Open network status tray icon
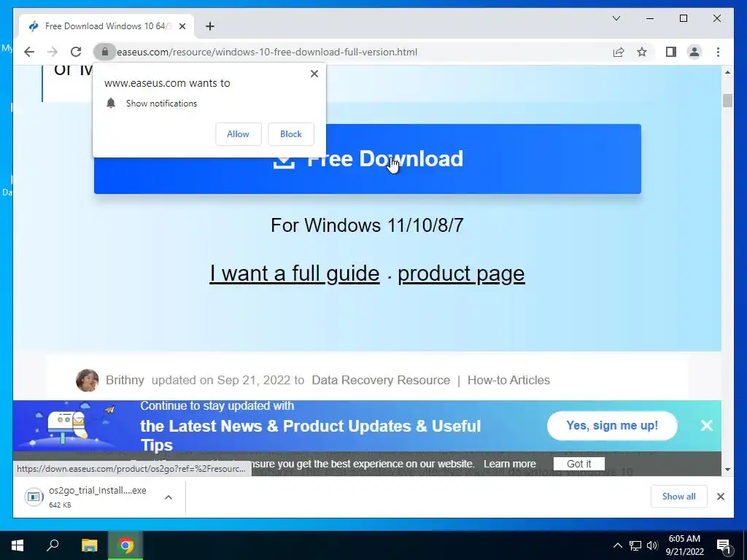Screen dimensions: 747x560 click(635, 545)
